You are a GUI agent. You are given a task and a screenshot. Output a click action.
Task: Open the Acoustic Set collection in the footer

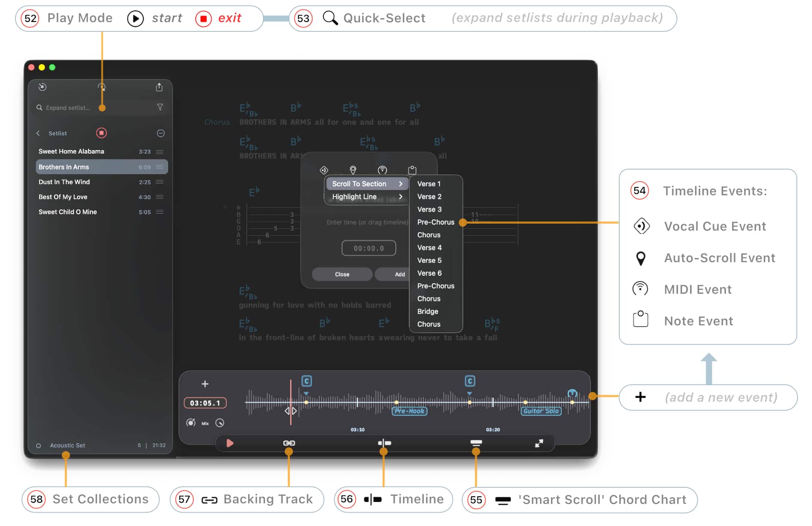pos(68,446)
